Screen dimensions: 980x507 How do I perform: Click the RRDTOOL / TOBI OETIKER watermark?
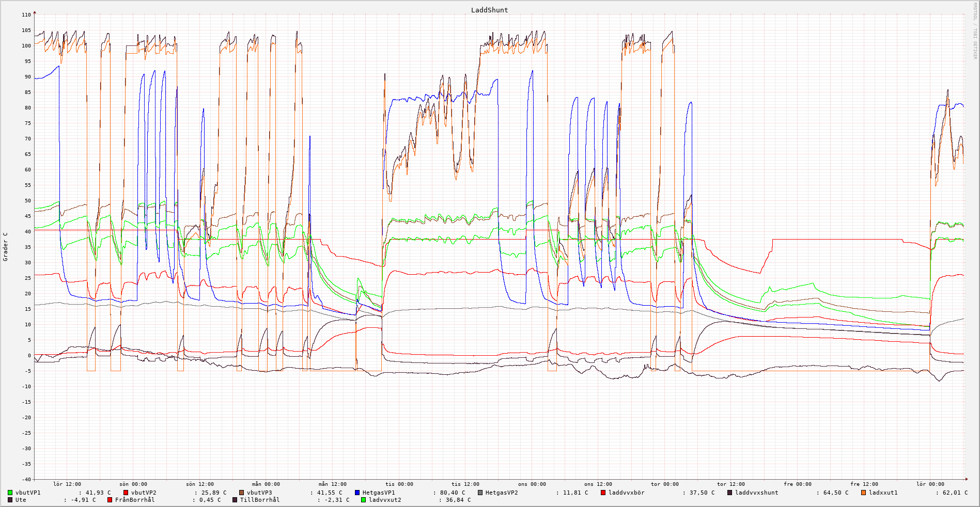point(975,31)
